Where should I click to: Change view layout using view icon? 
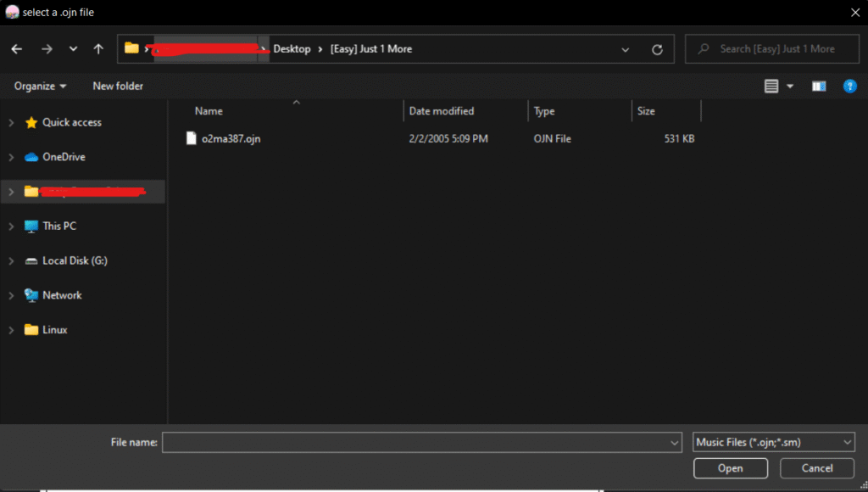pyautogui.click(x=771, y=87)
